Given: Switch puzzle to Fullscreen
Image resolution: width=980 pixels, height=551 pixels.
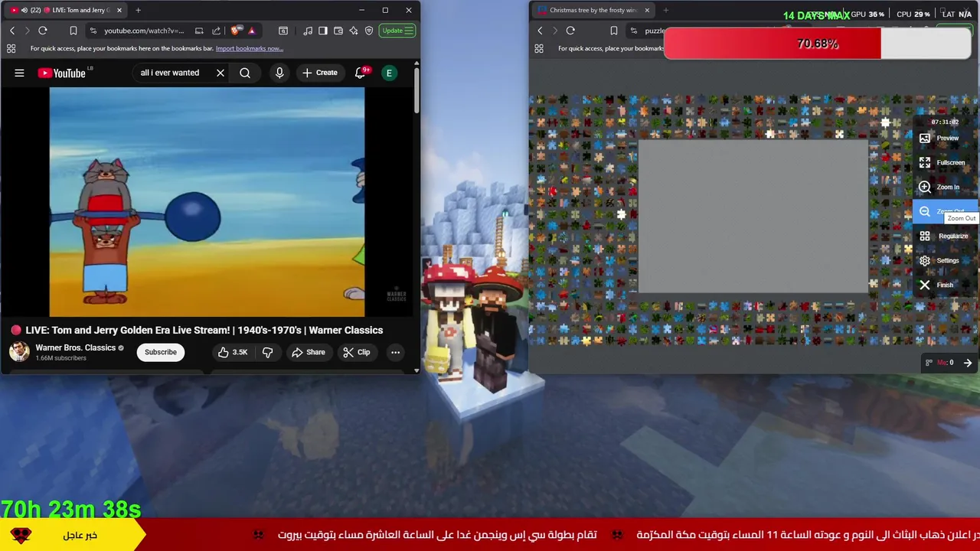Looking at the screenshot, I should click(x=946, y=163).
